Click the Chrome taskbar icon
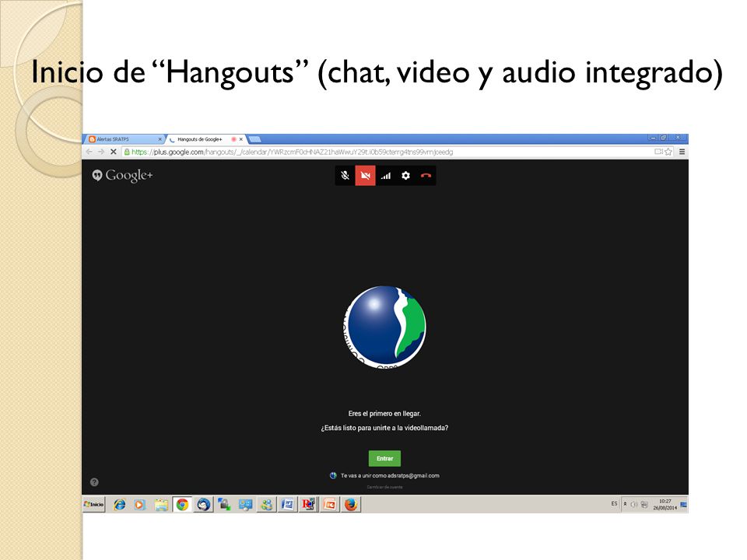The image size is (747, 560). click(182, 504)
